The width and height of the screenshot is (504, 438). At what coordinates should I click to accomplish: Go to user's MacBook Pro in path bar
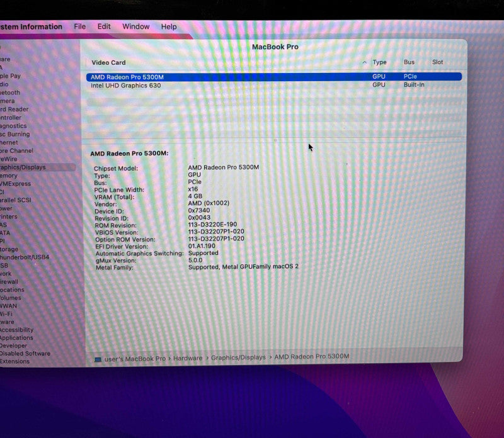click(135, 359)
